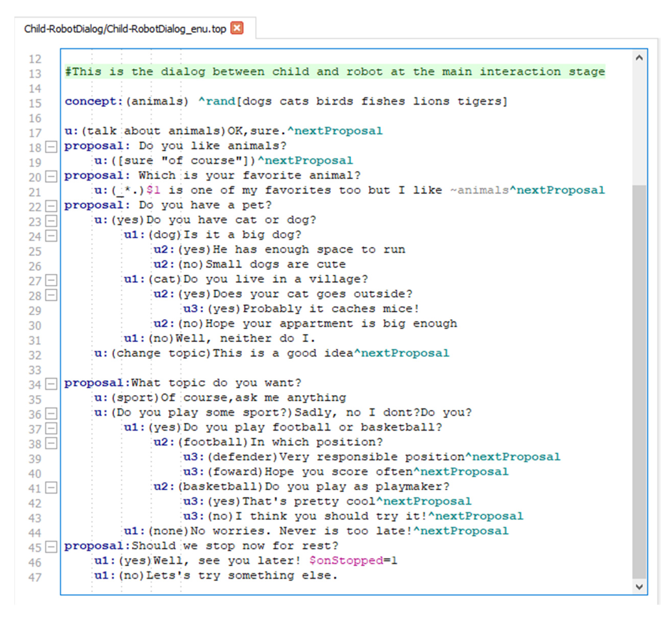Image resolution: width=672 pixels, height=620 pixels.
Task: Collapse the fold at line 41
Action: 51,487
